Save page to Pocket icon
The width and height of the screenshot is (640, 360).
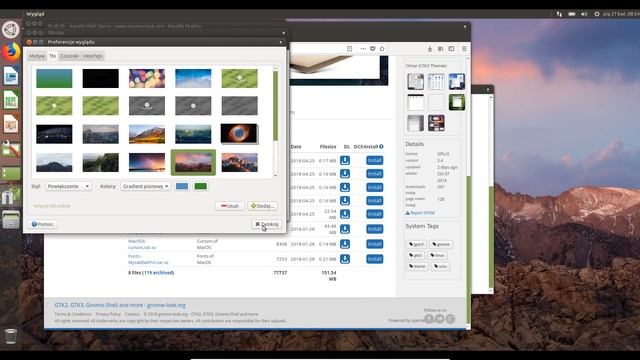click(373, 49)
